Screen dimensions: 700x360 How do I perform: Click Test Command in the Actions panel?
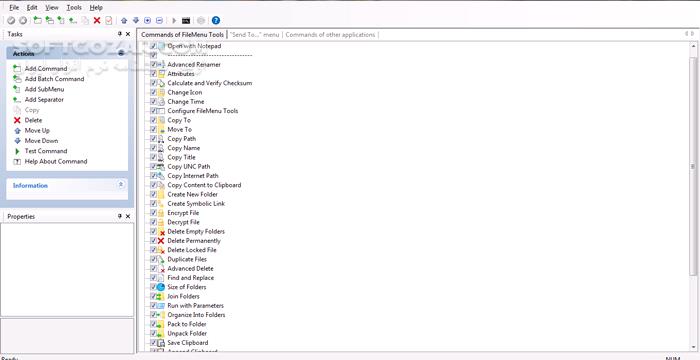coord(46,151)
